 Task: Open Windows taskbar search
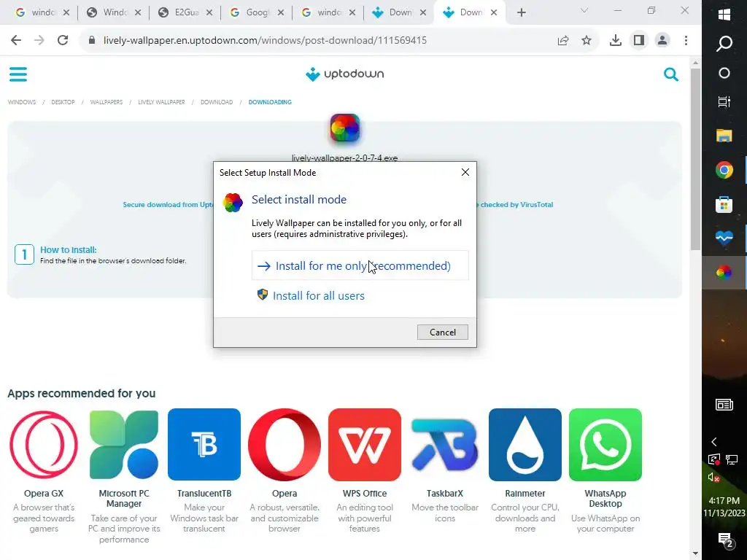(x=724, y=43)
